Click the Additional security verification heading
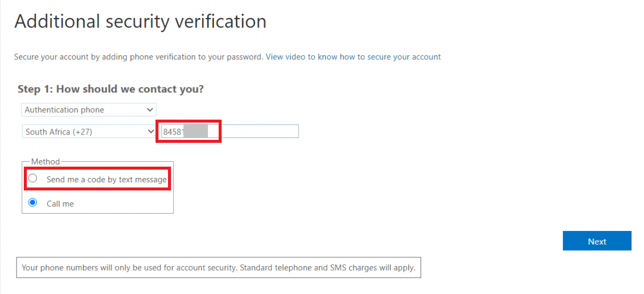The image size is (644, 294). 140,21
